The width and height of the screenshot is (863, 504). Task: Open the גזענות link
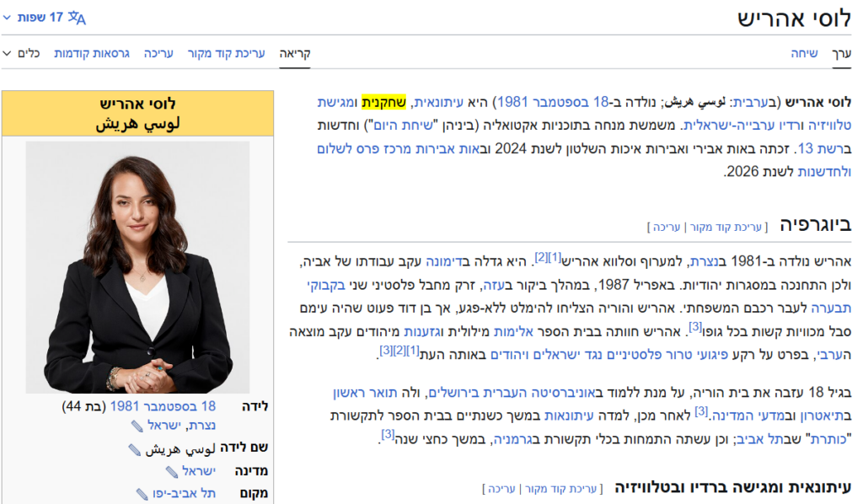[x=424, y=331]
